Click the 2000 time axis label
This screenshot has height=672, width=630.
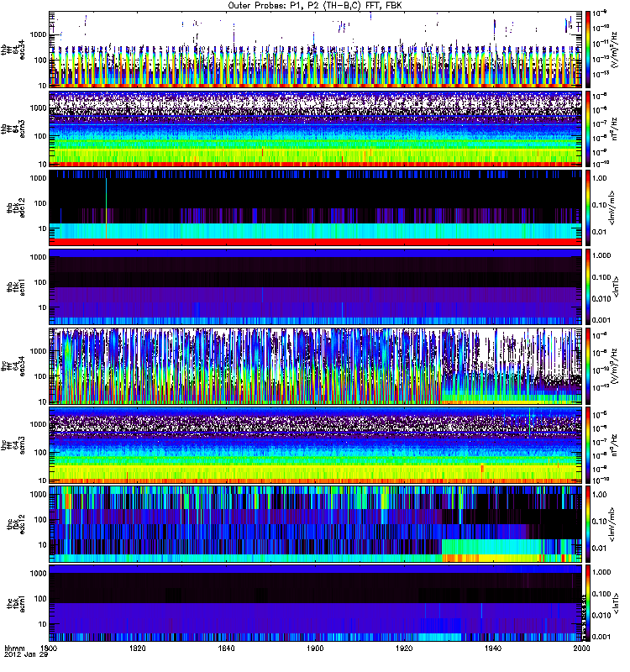click(x=581, y=648)
